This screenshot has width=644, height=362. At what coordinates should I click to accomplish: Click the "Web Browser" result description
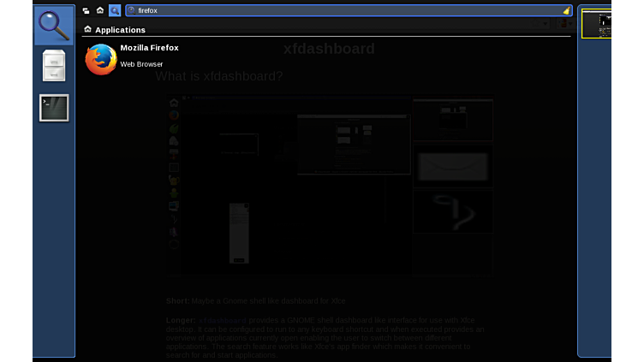[141, 64]
